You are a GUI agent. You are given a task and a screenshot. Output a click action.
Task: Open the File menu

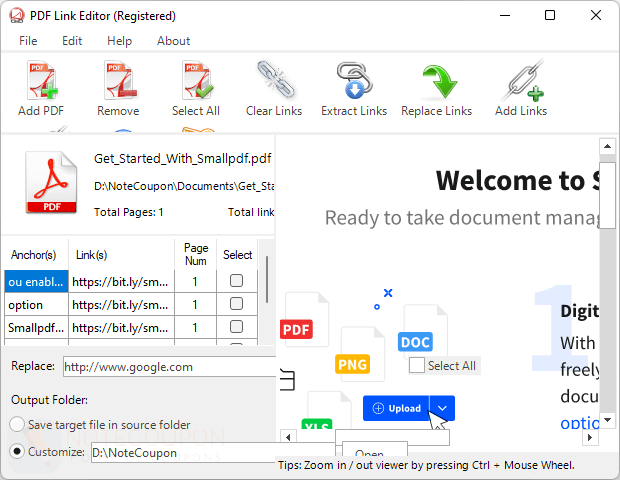coord(28,41)
